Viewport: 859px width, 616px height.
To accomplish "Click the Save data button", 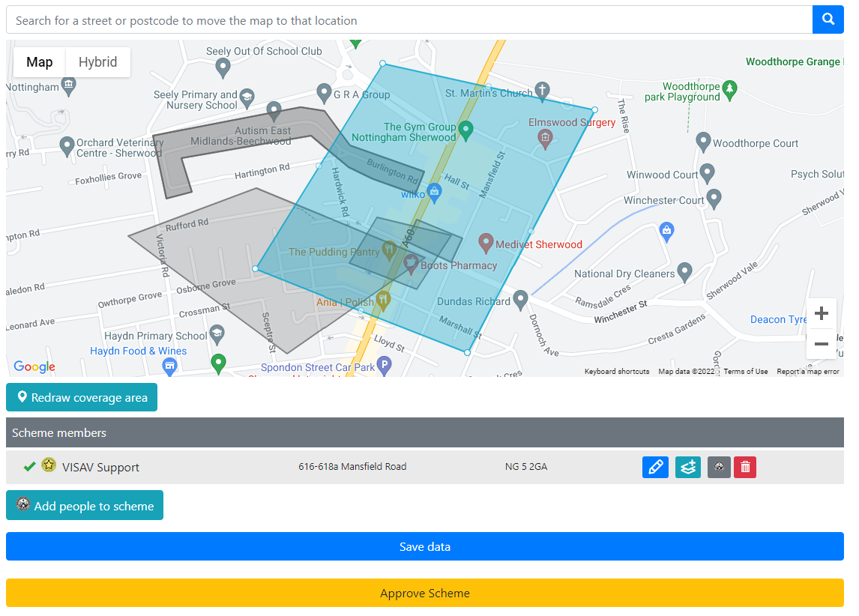I will point(424,546).
